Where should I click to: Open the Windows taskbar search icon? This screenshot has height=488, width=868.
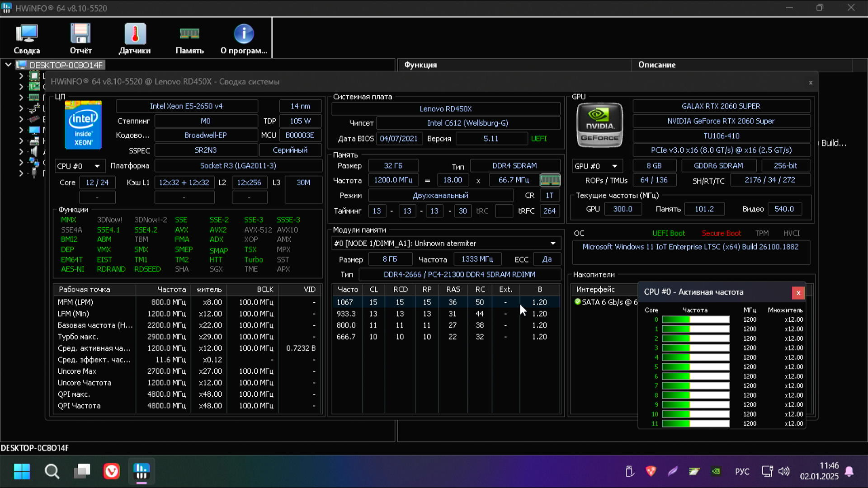[52, 471]
